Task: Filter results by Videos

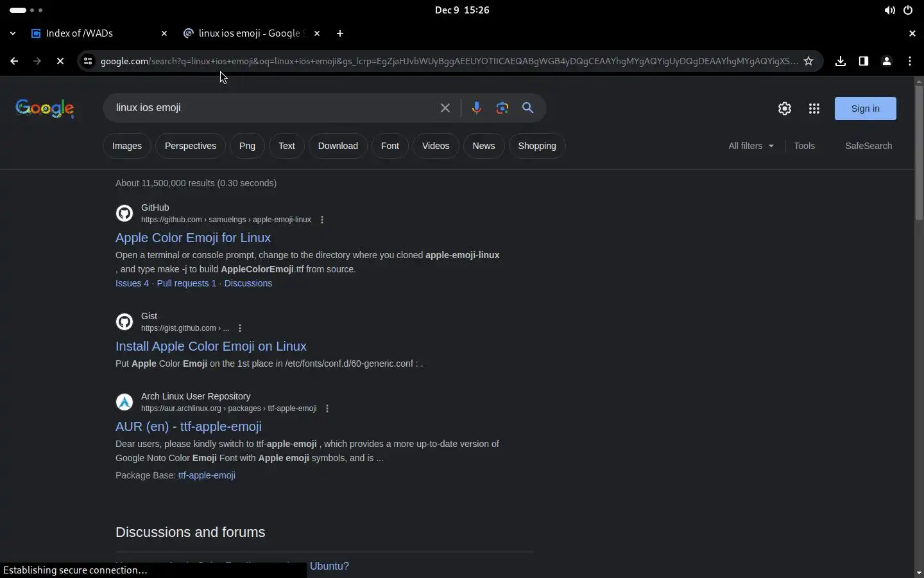Action: coord(436,146)
